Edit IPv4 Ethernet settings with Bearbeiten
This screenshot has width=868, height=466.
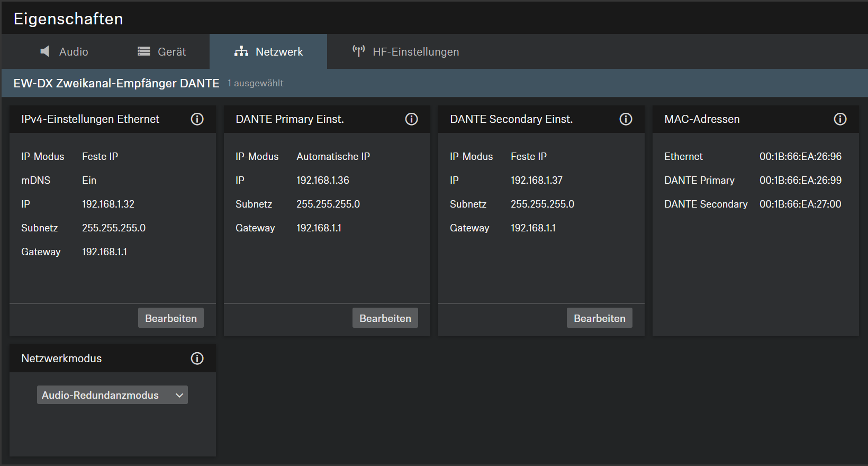click(x=170, y=318)
